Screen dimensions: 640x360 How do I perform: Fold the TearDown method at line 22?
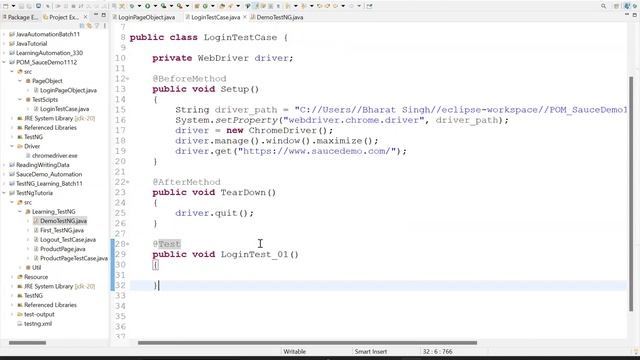[x=128, y=182]
